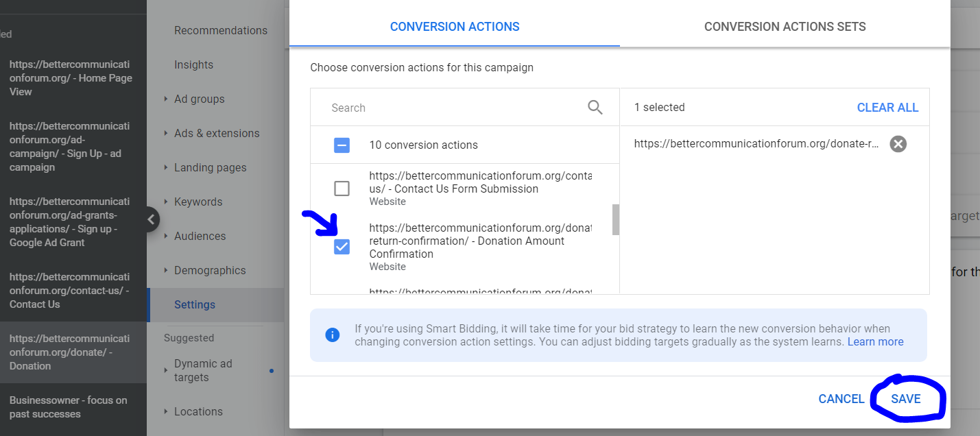Select the Home Page View campaign
The width and height of the screenshot is (980, 436).
pyautogui.click(x=71, y=78)
